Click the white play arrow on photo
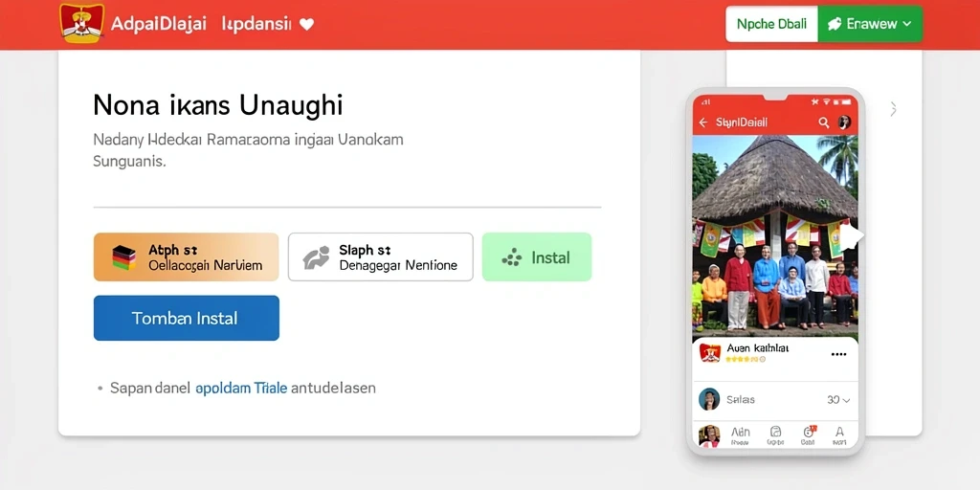This screenshot has height=490, width=980. 851,236
